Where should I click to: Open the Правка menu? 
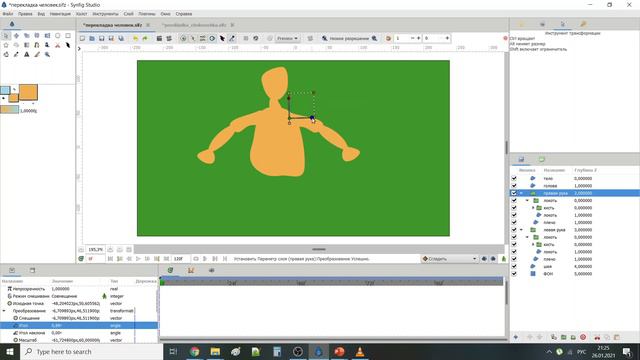pos(25,14)
